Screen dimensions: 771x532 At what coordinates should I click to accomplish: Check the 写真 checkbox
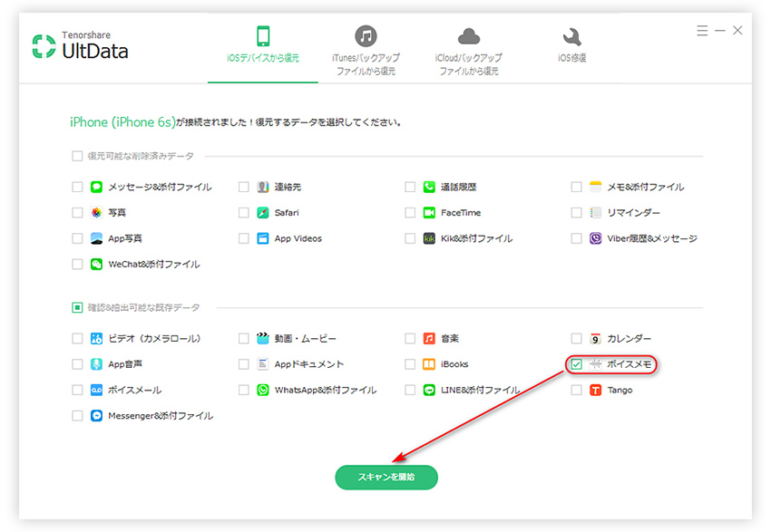coord(77,213)
